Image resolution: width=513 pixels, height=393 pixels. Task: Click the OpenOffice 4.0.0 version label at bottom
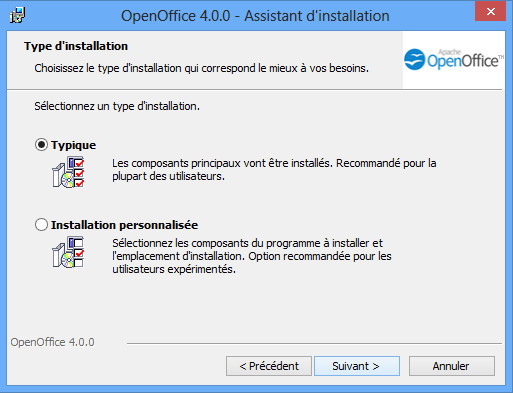coord(52,342)
